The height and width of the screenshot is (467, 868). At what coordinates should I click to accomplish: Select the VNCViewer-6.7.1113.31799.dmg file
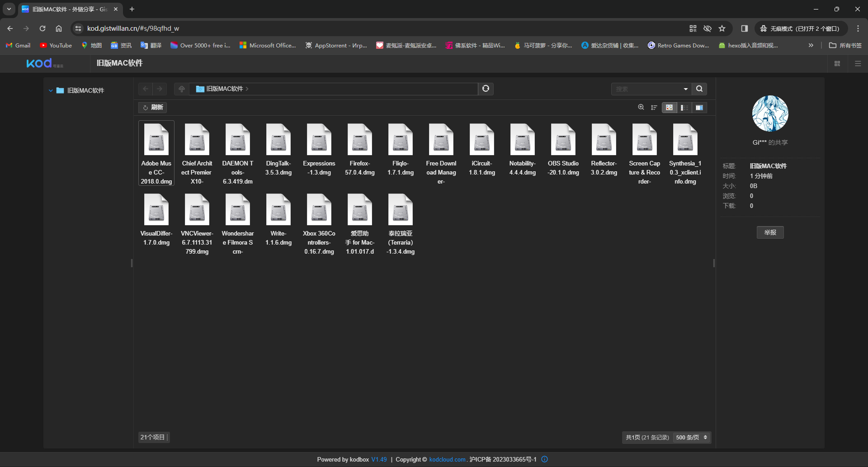point(197,223)
